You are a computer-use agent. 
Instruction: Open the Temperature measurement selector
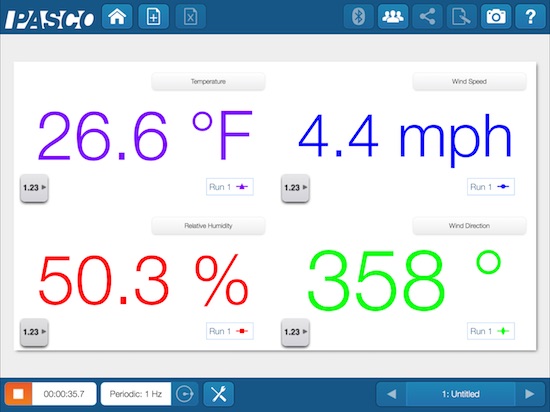tap(208, 81)
